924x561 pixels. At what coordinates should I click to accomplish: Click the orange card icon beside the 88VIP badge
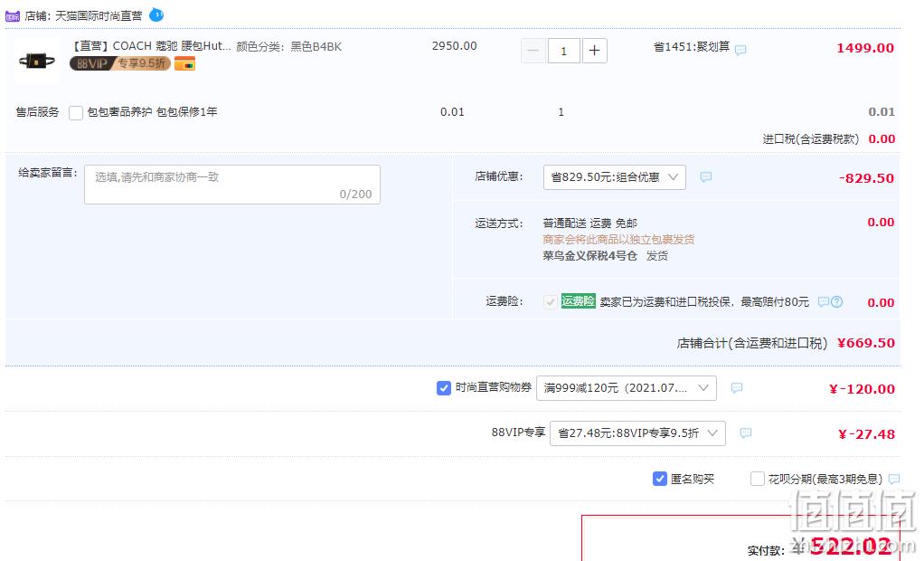pyautogui.click(x=184, y=63)
